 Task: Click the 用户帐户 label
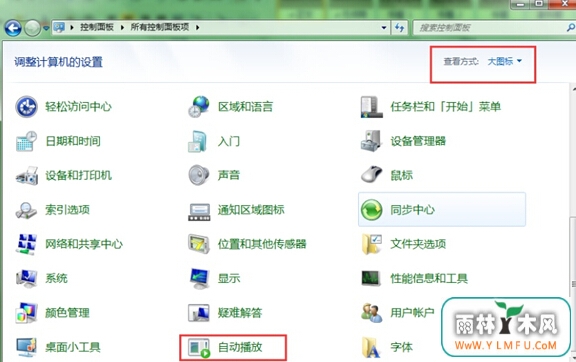pos(412,313)
